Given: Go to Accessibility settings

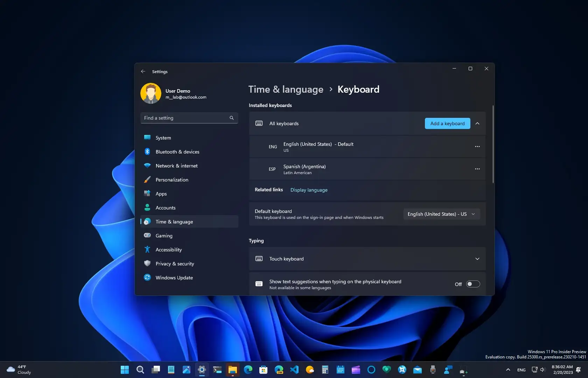Looking at the screenshot, I should pos(189,250).
